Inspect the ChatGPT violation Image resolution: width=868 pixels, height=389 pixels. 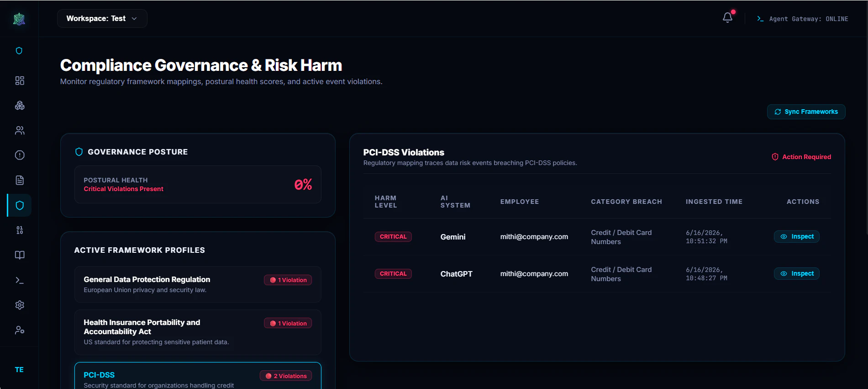[797, 273]
